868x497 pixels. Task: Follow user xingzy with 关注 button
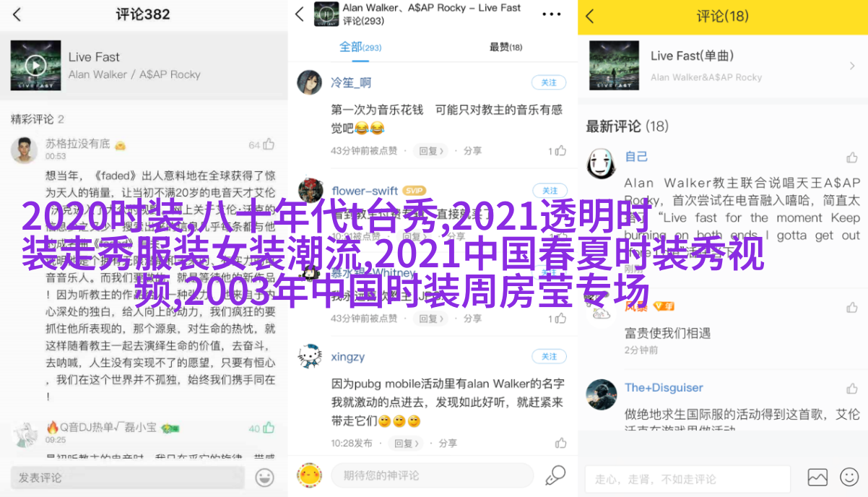tap(549, 356)
